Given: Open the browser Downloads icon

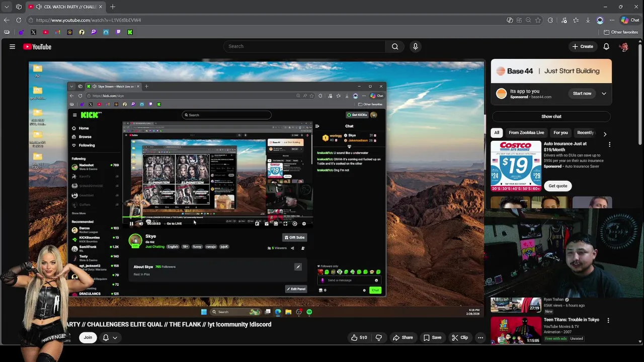Looking at the screenshot, I should [588, 20].
